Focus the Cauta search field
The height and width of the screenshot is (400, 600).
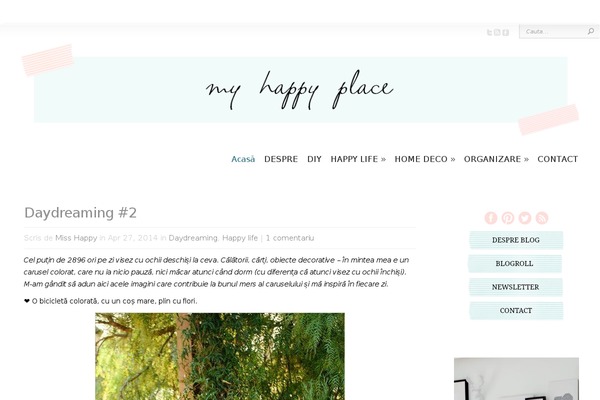tap(554, 31)
